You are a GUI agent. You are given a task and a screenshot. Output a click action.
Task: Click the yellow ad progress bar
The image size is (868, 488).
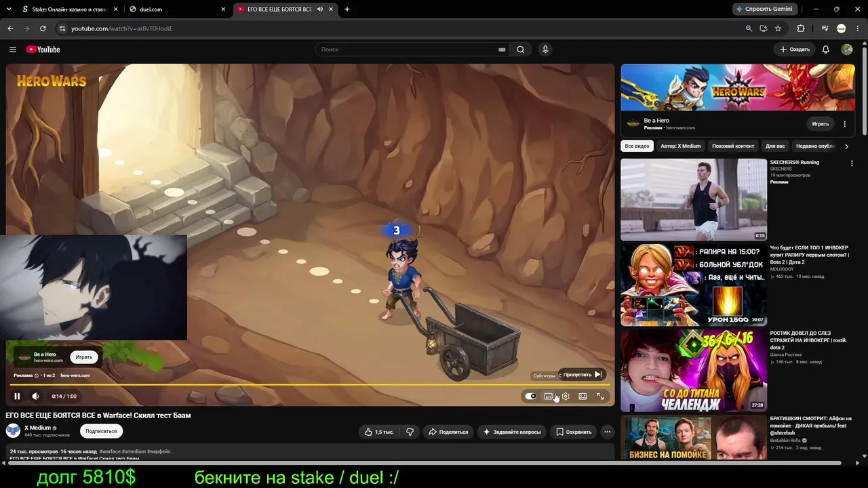tap(310, 385)
